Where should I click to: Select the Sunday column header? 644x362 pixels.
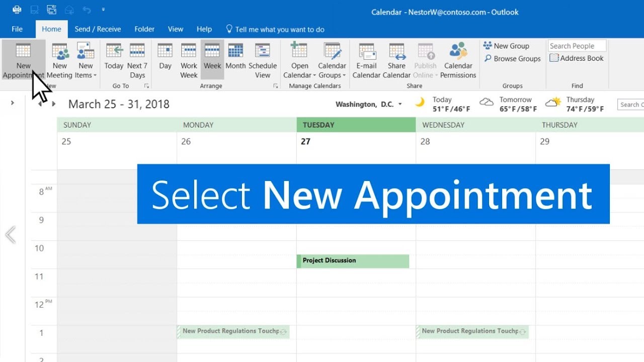117,125
